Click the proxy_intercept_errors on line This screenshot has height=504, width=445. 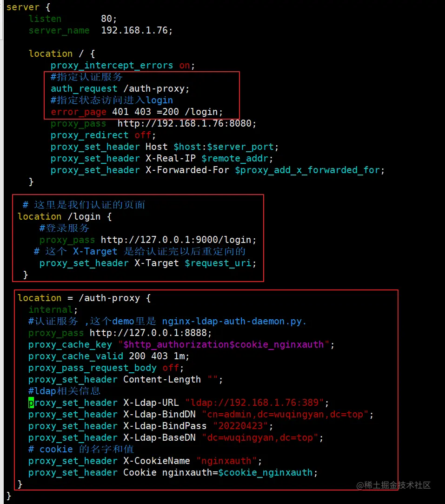click(123, 65)
